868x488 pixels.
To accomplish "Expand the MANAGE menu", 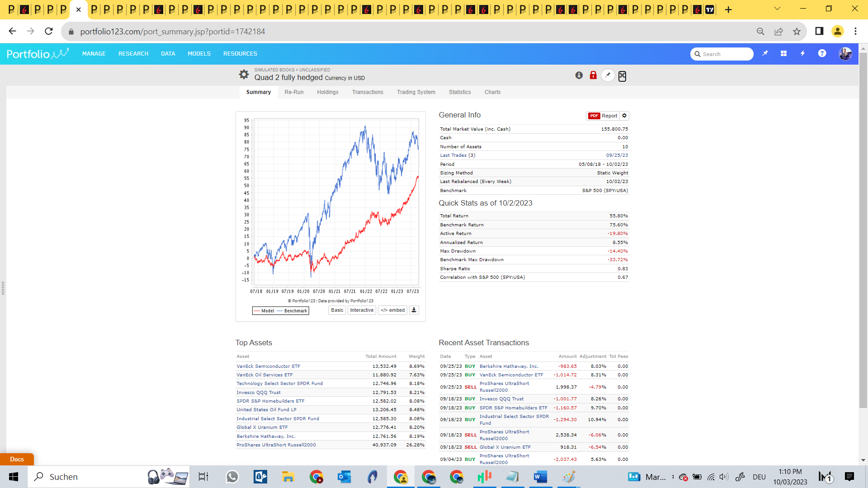I will coord(94,54).
